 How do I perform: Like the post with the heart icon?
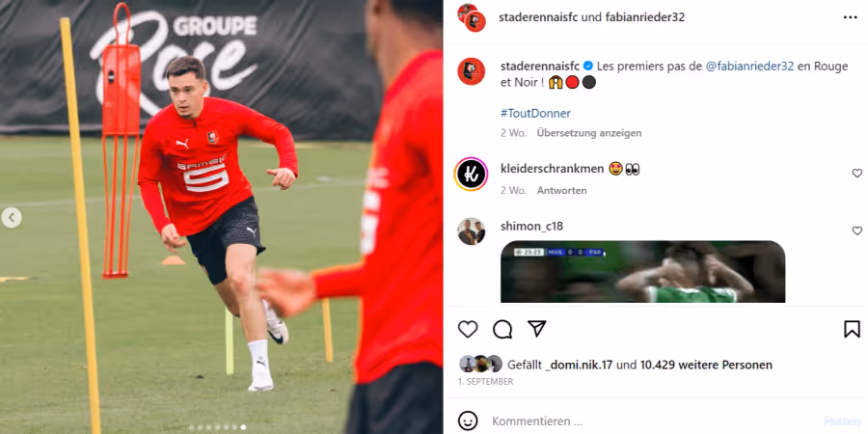[468, 329]
